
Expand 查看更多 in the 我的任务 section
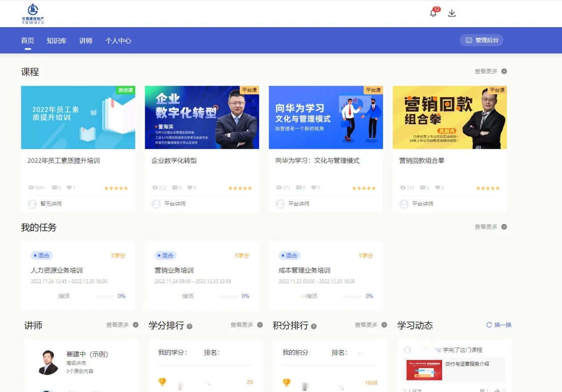pyautogui.click(x=491, y=227)
